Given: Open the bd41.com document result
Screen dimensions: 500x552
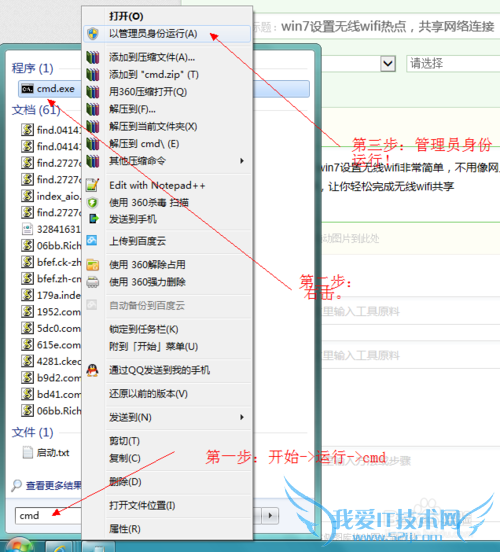Looking at the screenshot, I should 51,394.
